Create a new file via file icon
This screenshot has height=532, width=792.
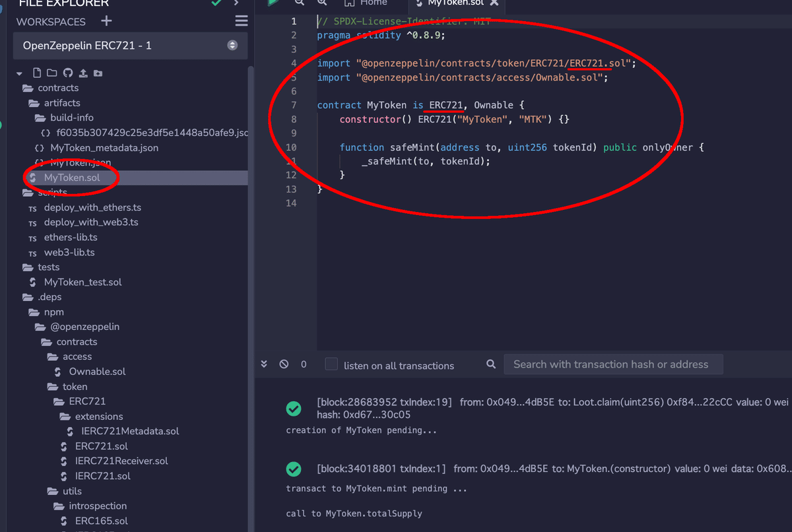37,73
